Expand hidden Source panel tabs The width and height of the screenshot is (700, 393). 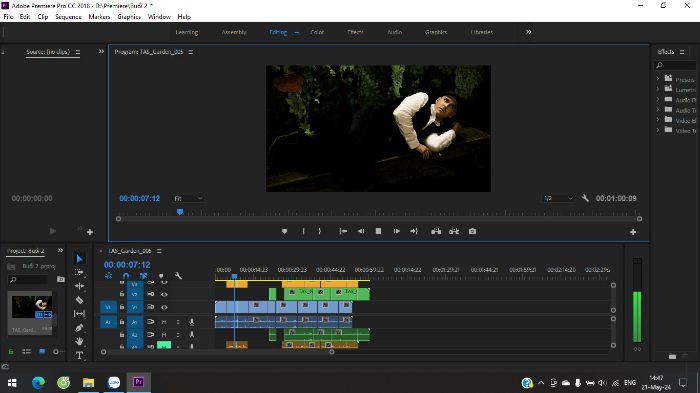tap(101, 51)
